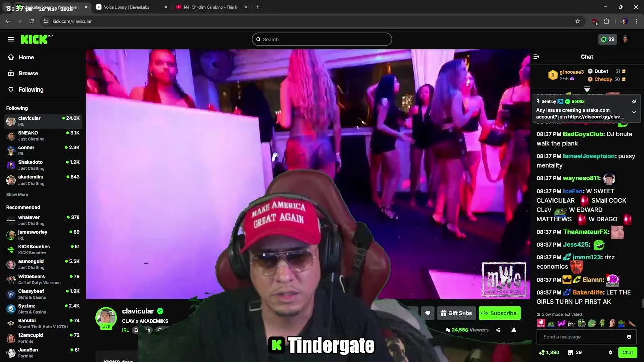Pick the first quick emote under chat
This screenshot has width=644, height=362.
coord(541,323)
